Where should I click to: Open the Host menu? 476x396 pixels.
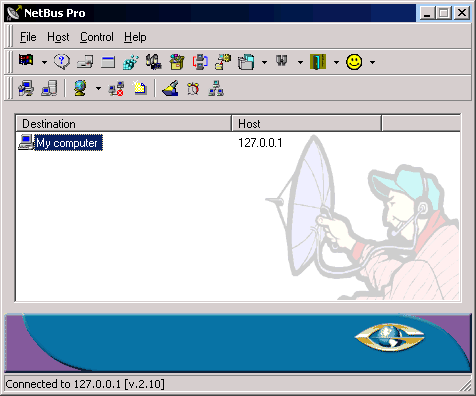pyautogui.click(x=58, y=37)
